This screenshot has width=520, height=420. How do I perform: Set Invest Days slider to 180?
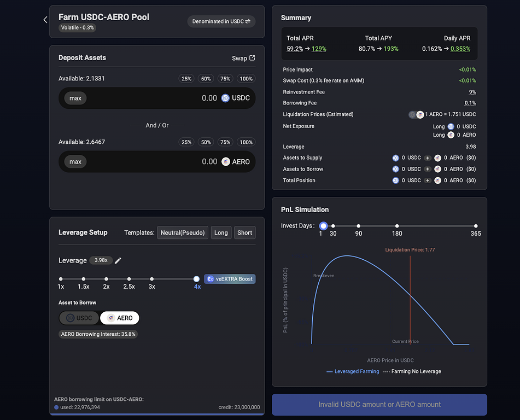coord(397,226)
